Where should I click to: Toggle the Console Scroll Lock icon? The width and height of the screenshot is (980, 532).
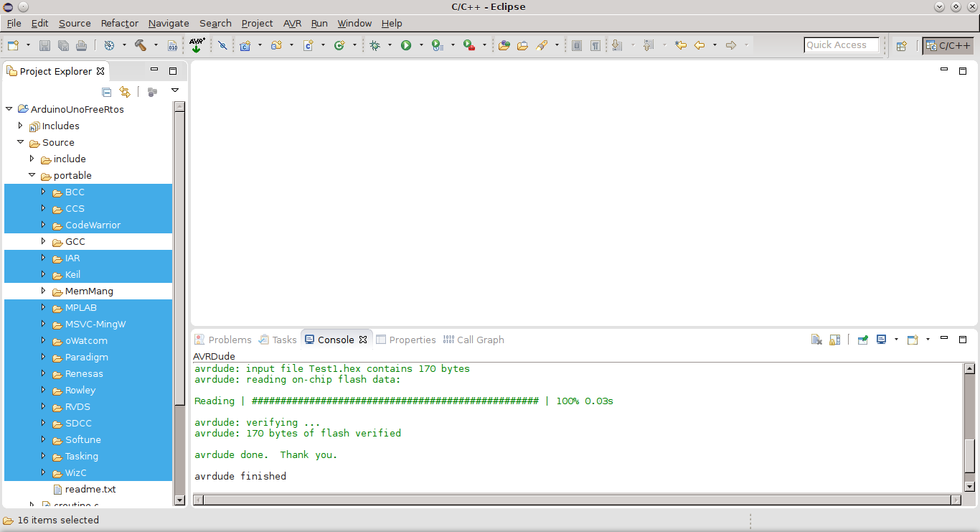[x=834, y=340]
